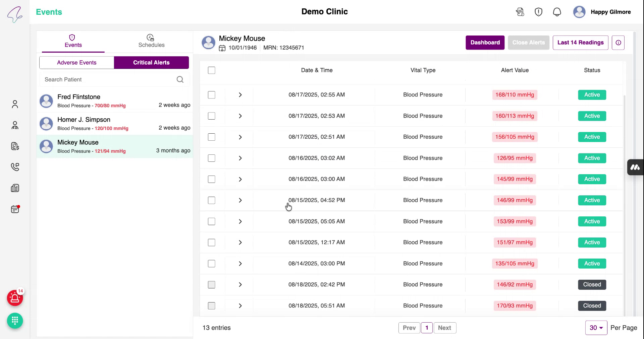Expand the 08/16/2025 03:02 AM reading row
The image size is (644, 339).
(x=240, y=158)
